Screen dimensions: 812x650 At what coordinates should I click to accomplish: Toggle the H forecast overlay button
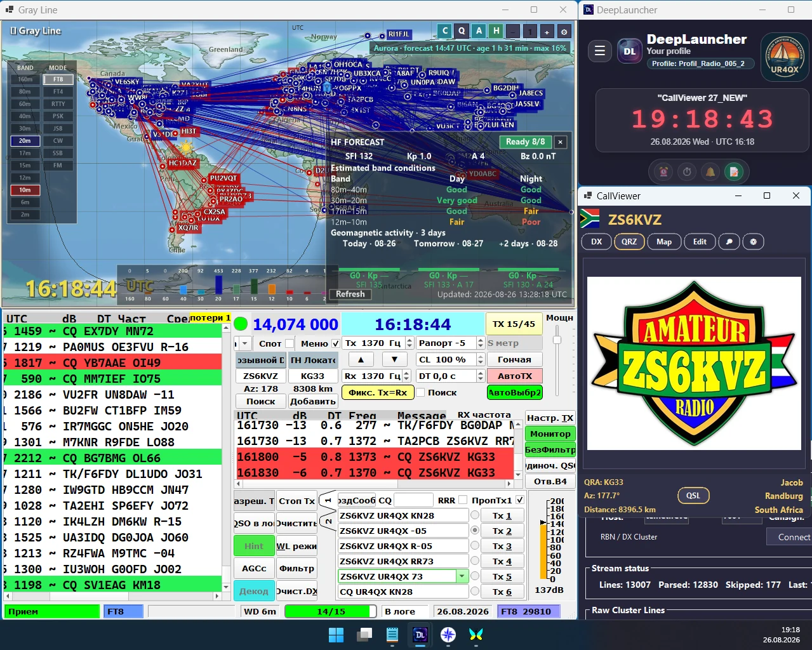[496, 30]
